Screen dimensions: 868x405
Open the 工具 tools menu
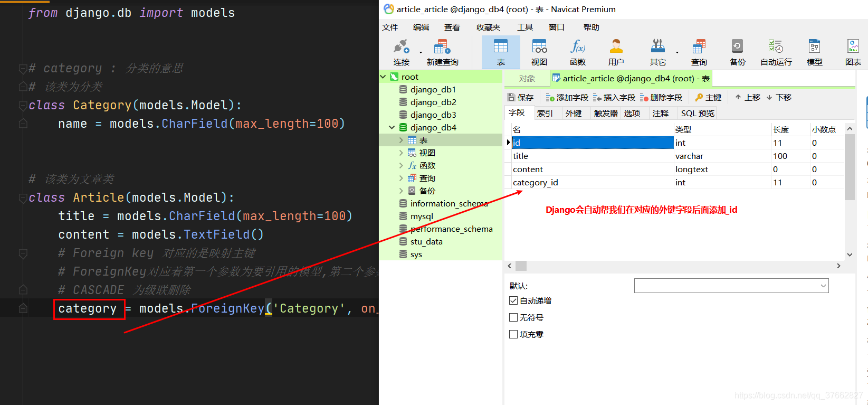525,27
